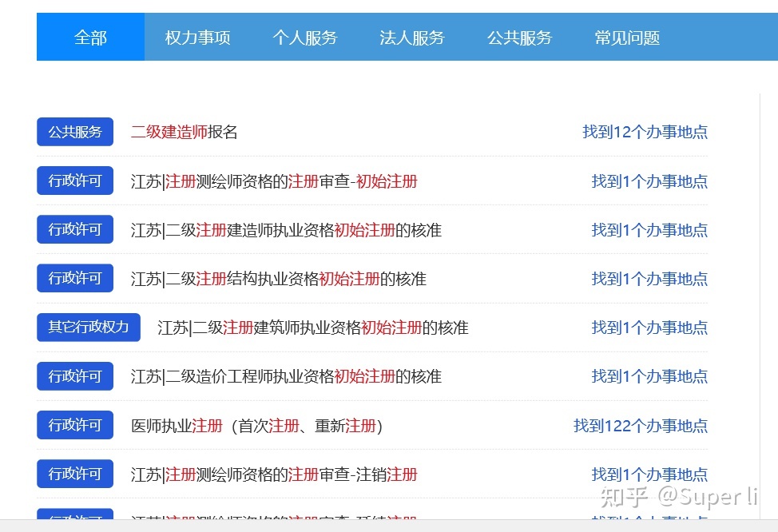Viewport: 778px width, 532px height.
Task: View the 常见问题 tab
Action: pos(625,37)
